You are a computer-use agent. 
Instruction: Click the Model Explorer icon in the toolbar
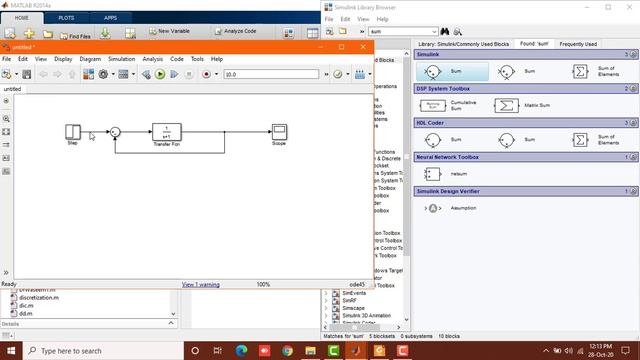[123, 74]
